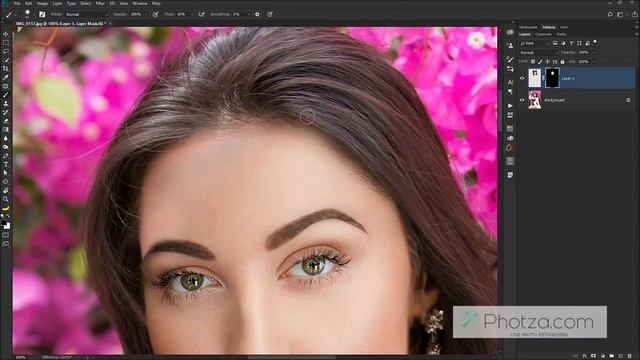640x360 pixels.
Task: Open the File menu
Action: [17, 3]
